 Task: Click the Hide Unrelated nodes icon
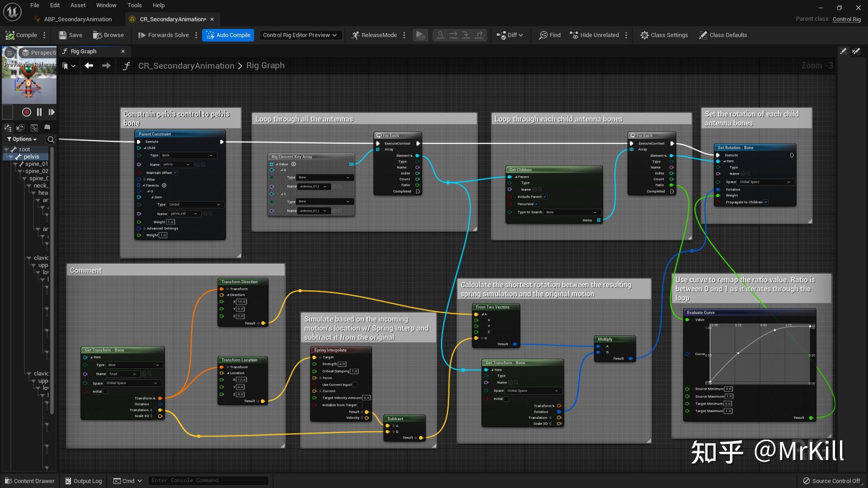click(x=574, y=35)
